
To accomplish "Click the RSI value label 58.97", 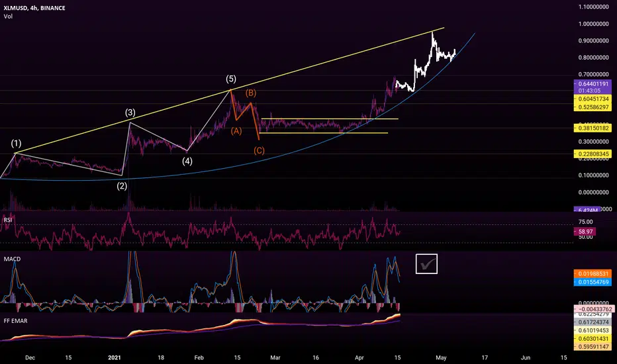I will click(585, 232).
